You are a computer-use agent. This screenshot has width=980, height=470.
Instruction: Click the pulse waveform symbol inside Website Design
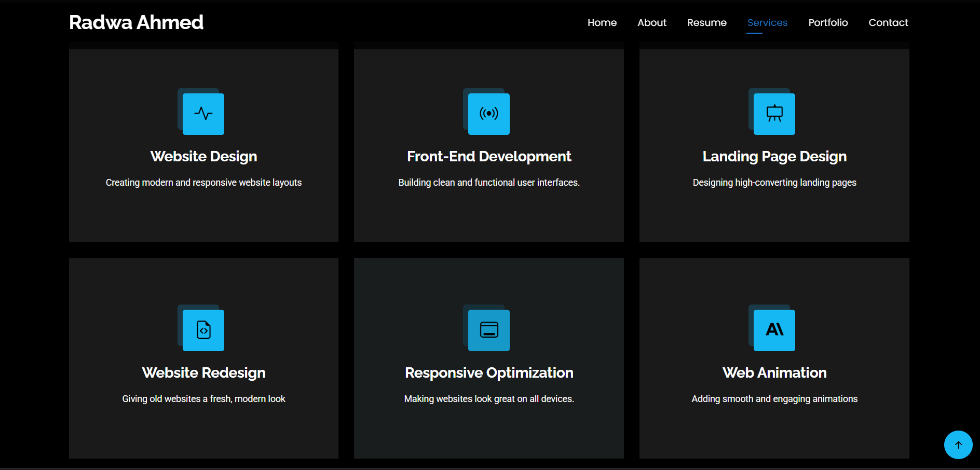[x=203, y=114]
